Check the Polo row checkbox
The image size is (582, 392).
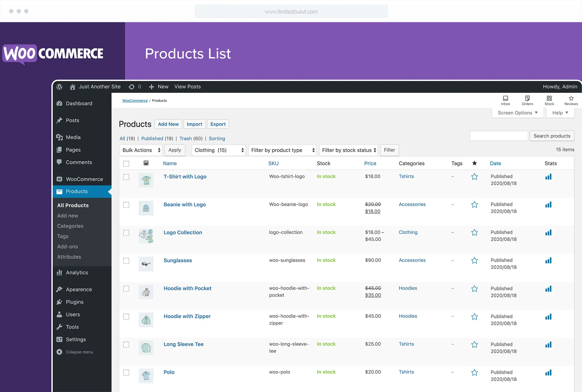[x=126, y=372]
